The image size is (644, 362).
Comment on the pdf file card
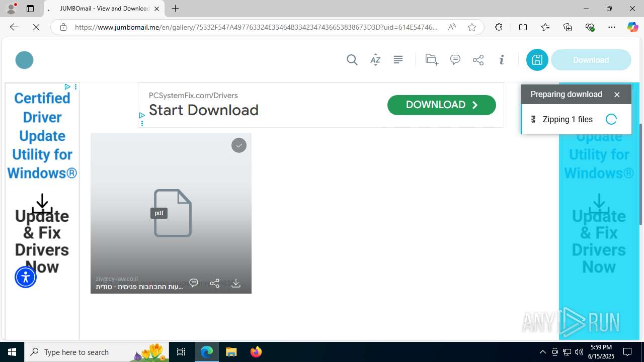(194, 283)
